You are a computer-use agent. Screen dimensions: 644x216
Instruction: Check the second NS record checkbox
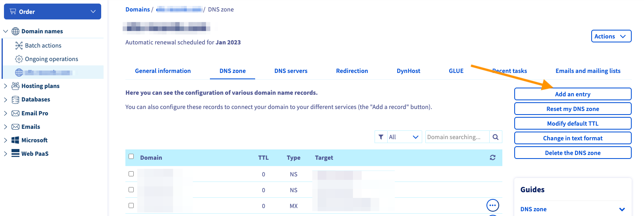coord(131,189)
